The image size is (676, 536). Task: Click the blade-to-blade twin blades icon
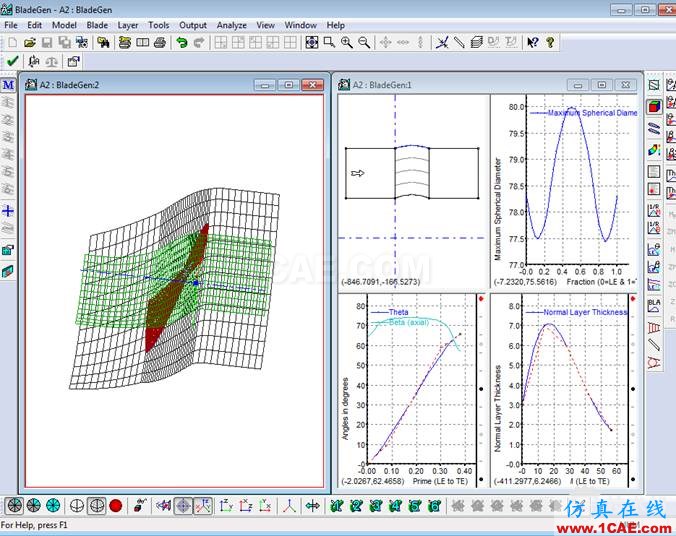click(654, 128)
